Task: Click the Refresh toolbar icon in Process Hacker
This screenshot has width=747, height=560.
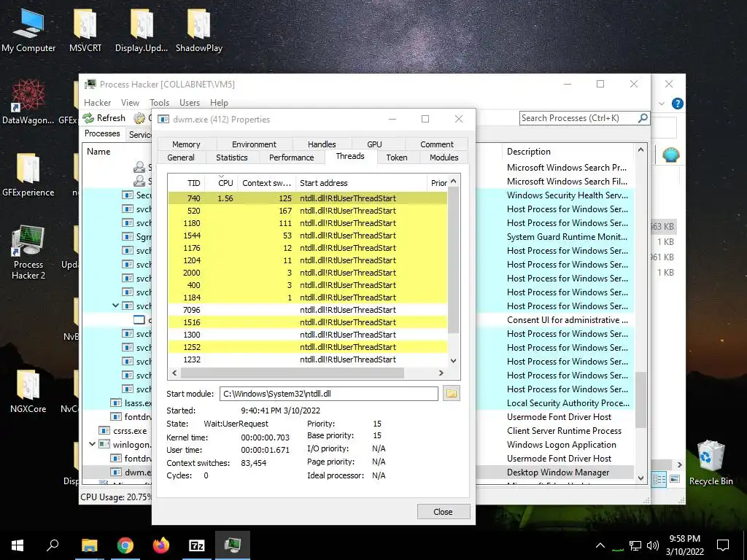Action: coord(88,118)
